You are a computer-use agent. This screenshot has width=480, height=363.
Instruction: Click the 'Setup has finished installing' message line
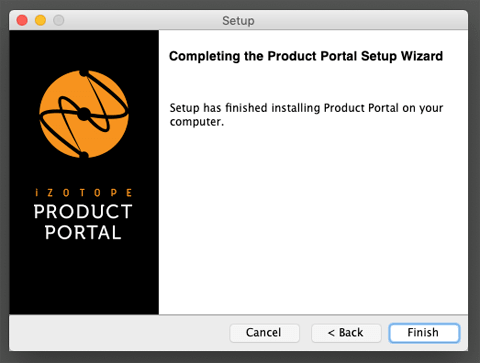coord(306,108)
